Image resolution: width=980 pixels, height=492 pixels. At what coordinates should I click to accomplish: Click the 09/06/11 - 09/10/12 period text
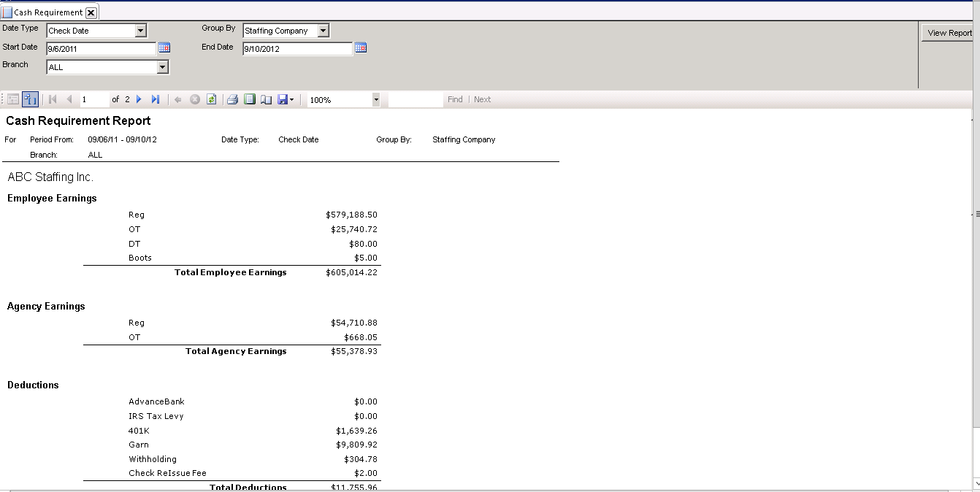click(123, 139)
